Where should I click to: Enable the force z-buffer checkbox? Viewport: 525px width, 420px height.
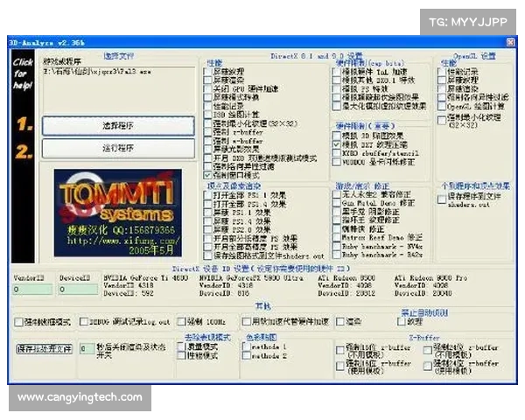click(x=206, y=130)
